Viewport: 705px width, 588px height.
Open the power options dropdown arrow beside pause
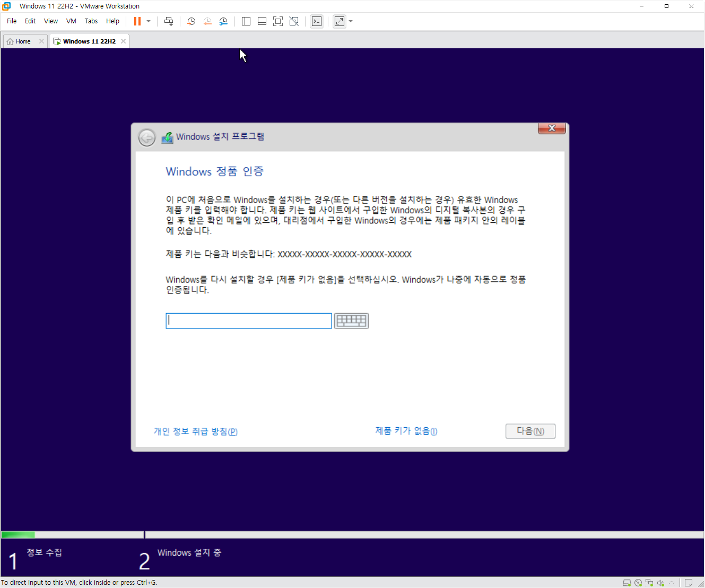(x=149, y=21)
